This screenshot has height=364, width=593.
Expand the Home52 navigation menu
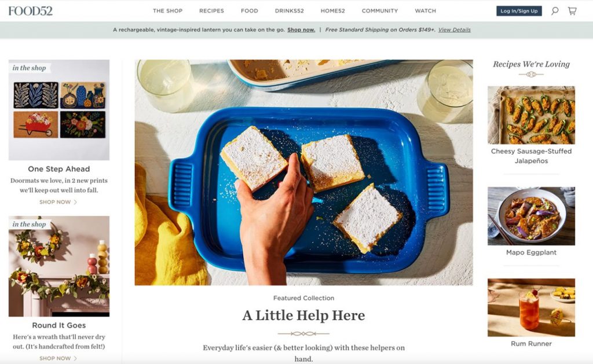pos(333,11)
